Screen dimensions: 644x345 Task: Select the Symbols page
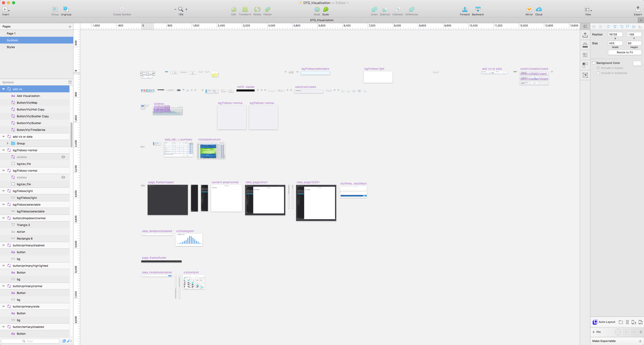36,40
